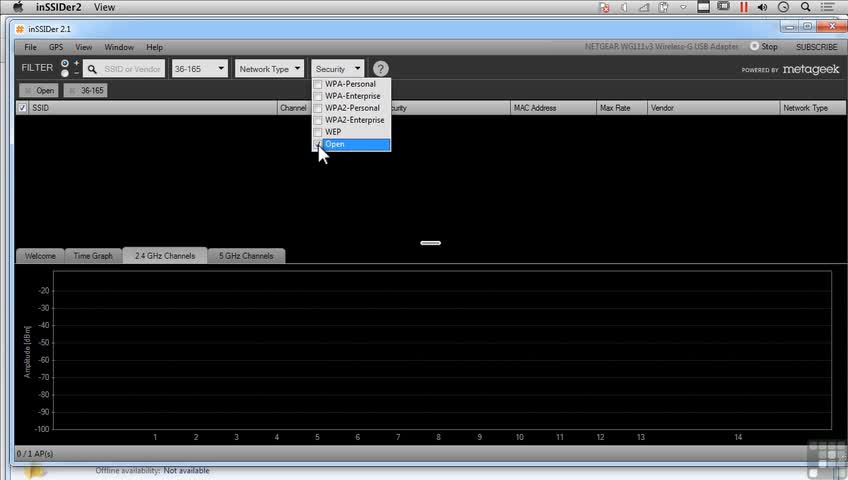Screen dimensions: 848x480
Task: Open the Network Type dropdown
Action: [x=269, y=69]
